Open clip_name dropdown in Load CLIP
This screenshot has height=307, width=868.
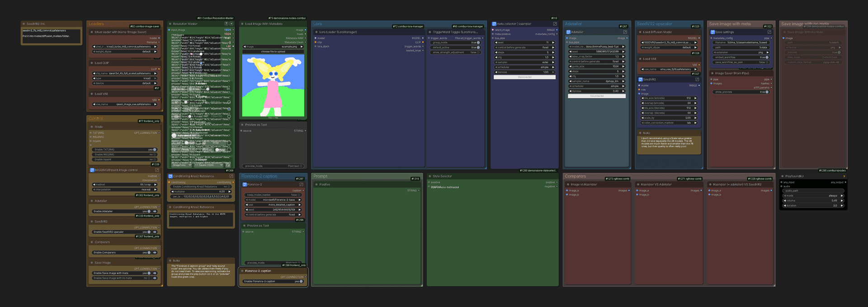125,73
